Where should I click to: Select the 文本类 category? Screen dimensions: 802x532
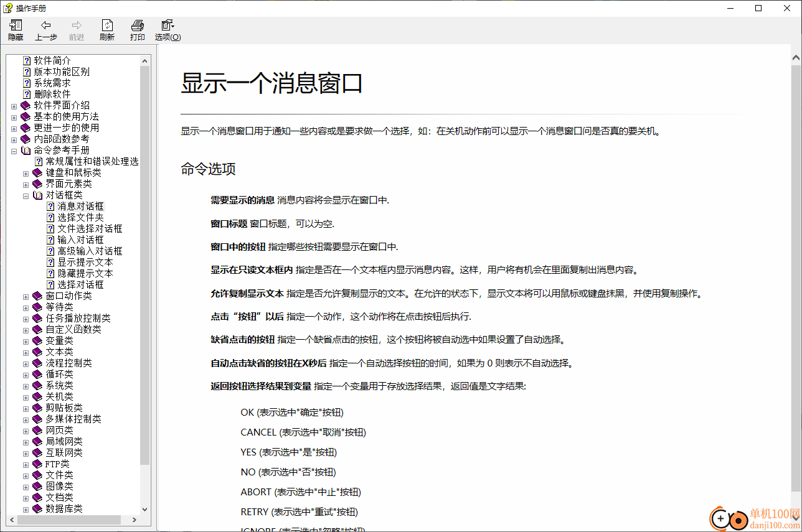59,352
